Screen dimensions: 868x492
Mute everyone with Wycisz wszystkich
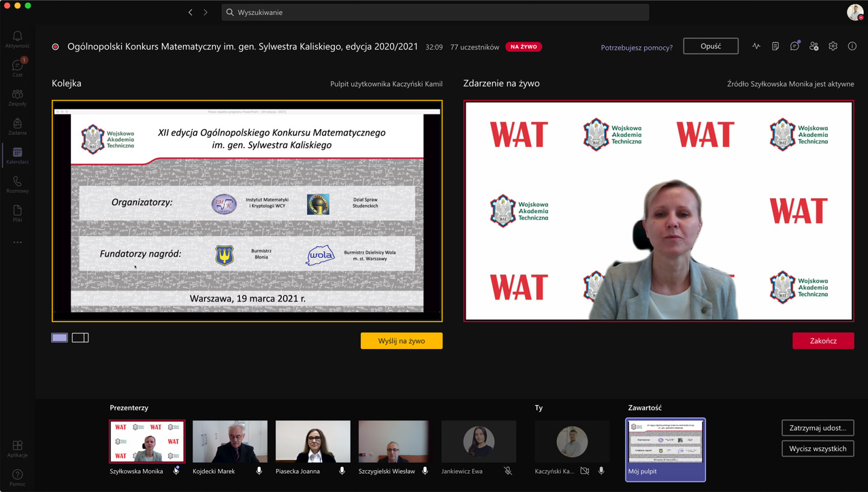pos(818,449)
